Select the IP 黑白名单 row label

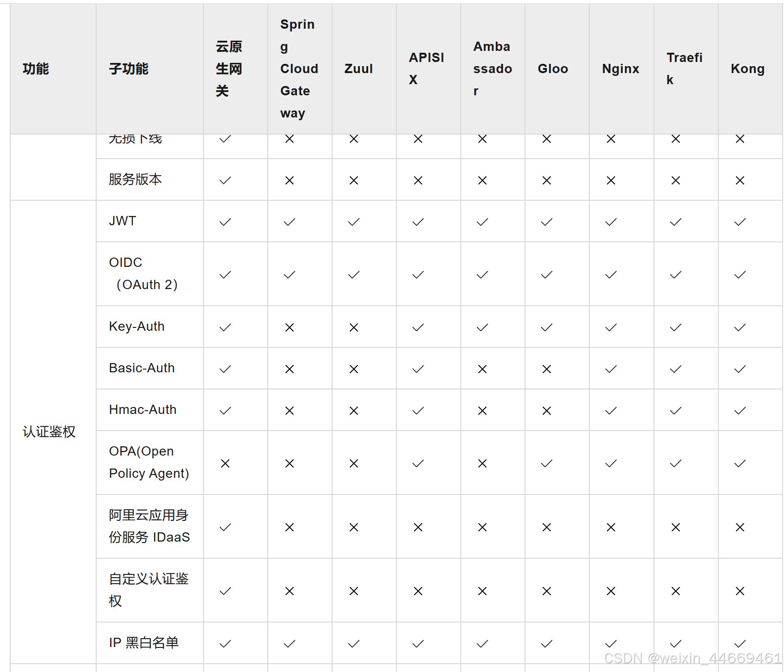coord(144,643)
